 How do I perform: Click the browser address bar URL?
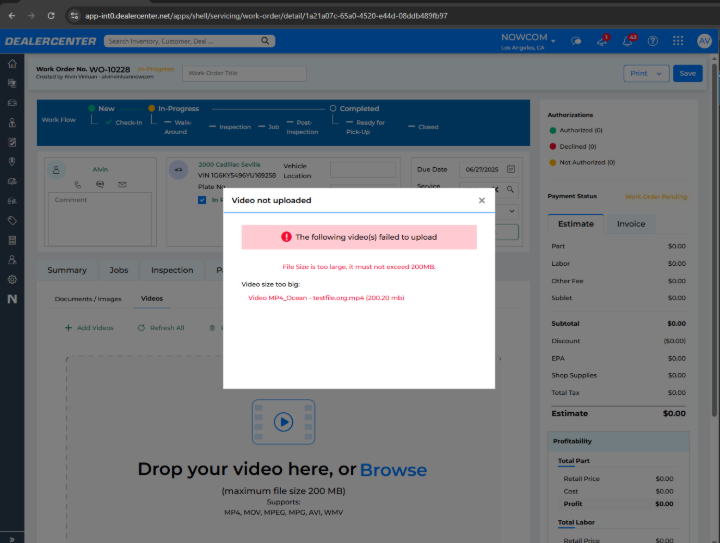(x=266, y=16)
